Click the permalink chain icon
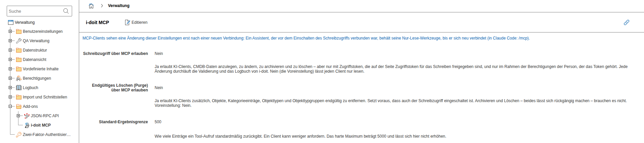 626,22
